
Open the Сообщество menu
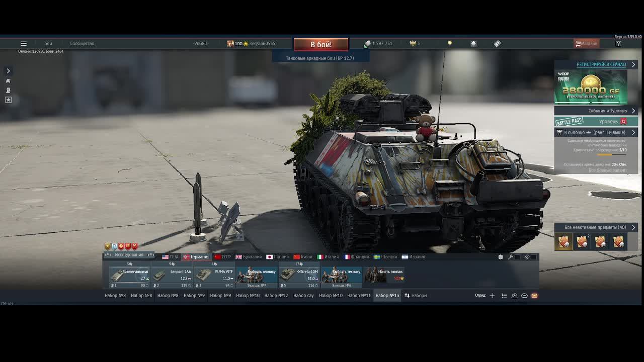click(x=82, y=44)
